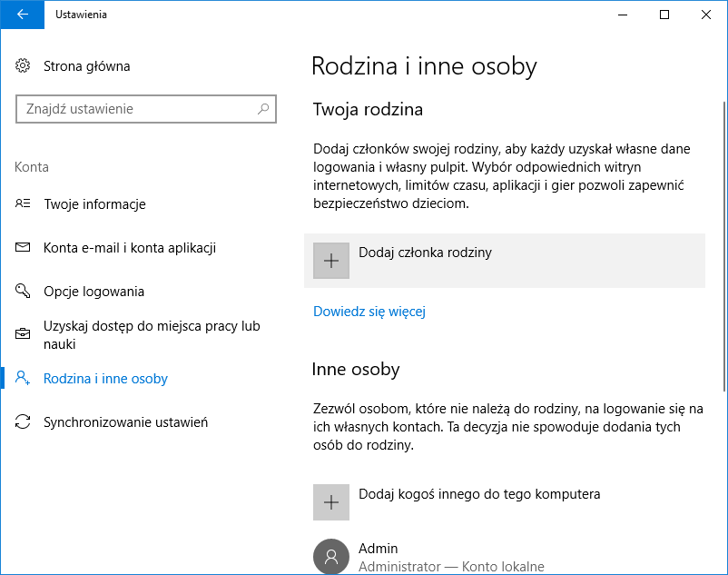728x575 pixels.
Task: Click the search magnifier icon
Action: pyautogui.click(x=263, y=109)
